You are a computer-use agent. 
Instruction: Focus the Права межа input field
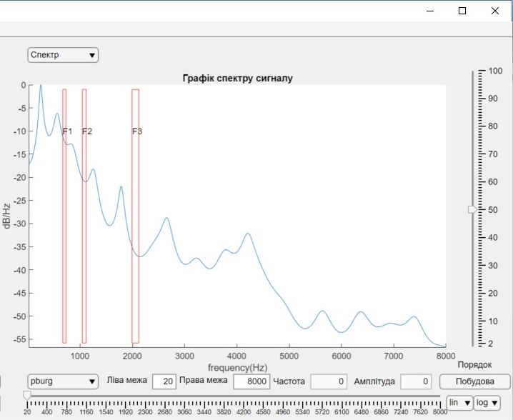click(251, 381)
